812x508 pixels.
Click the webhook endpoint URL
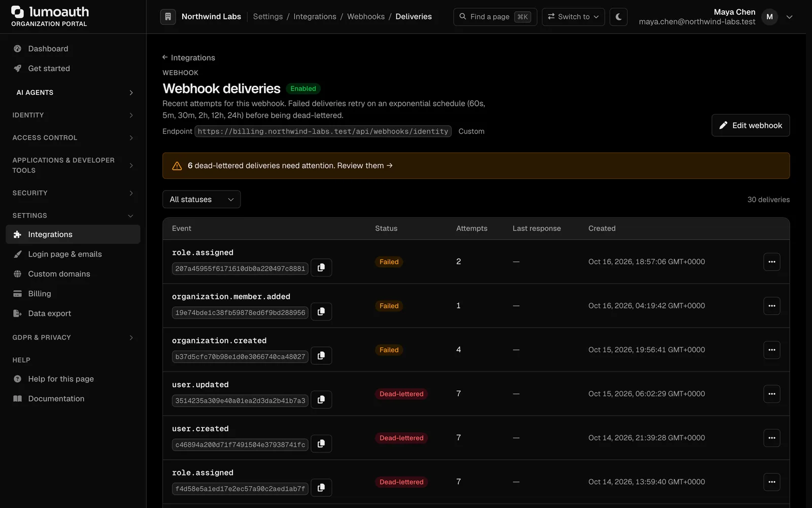pyautogui.click(x=323, y=132)
